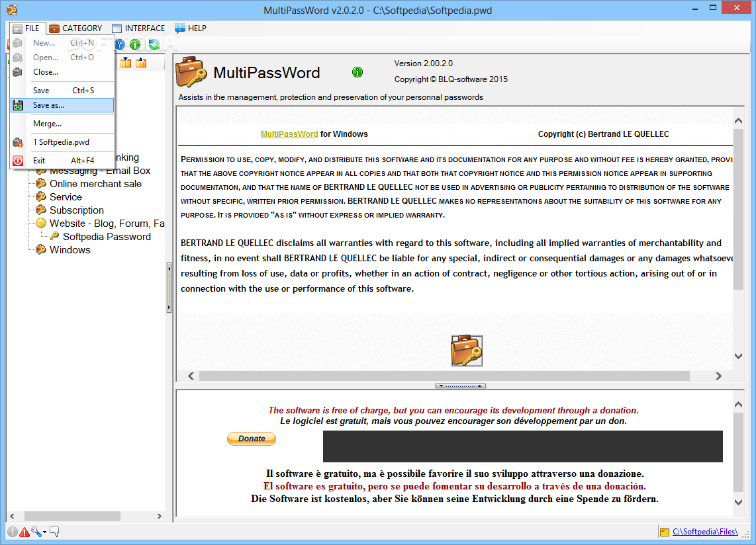Click the Online merchant sale category icon
This screenshot has height=545, width=756.
pyautogui.click(x=41, y=184)
